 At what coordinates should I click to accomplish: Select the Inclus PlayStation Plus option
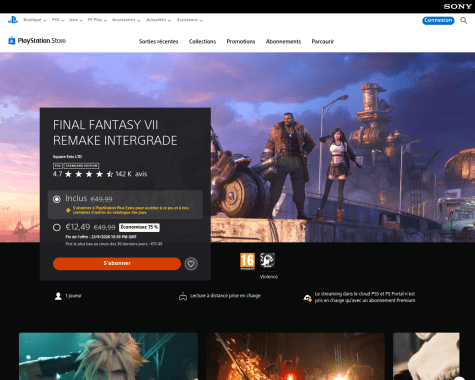point(57,199)
